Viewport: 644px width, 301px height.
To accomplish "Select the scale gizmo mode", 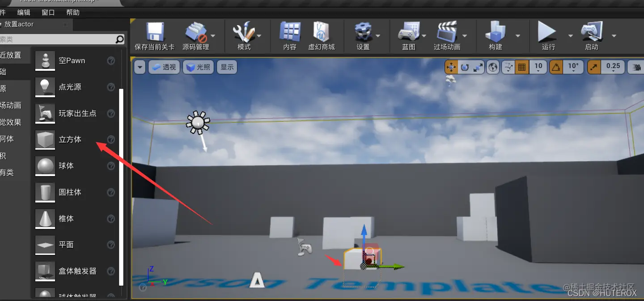I will click(478, 67).
